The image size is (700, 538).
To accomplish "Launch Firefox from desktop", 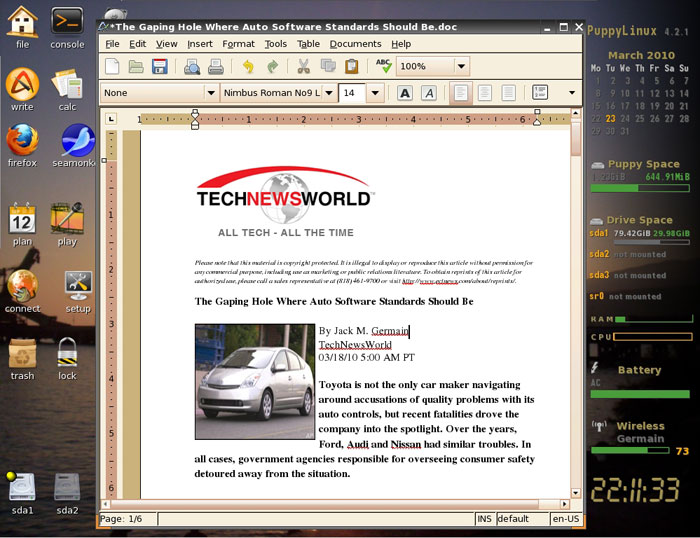I will click(22, 146).
